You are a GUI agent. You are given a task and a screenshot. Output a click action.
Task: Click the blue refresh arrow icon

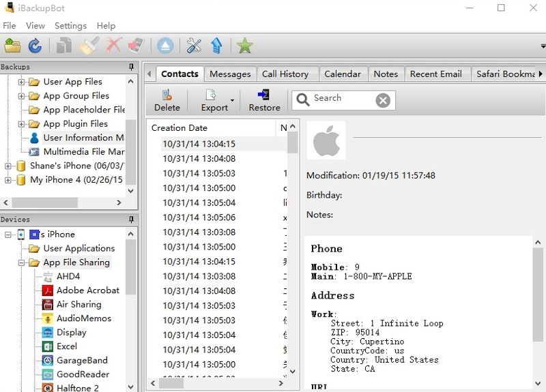tap(35, 46)
